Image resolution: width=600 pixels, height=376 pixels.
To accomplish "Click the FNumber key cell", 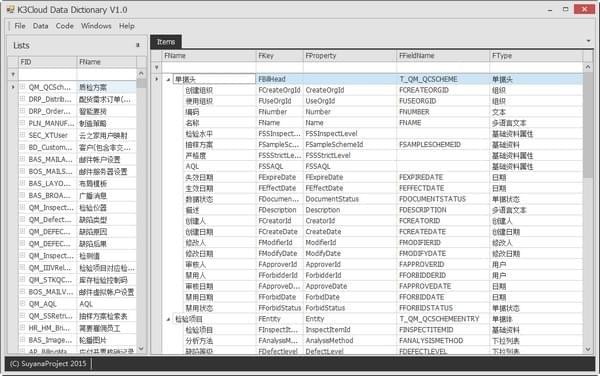I will [279, 112].
